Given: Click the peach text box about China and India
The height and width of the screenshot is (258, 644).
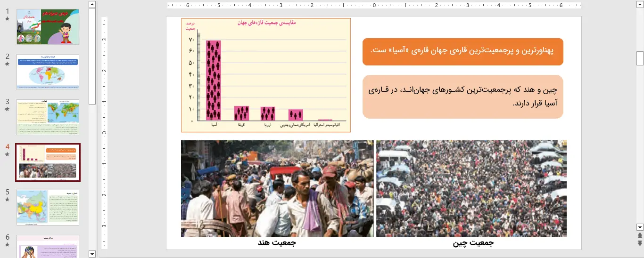Looking at the screenshot, I should [x=462, y=97].
